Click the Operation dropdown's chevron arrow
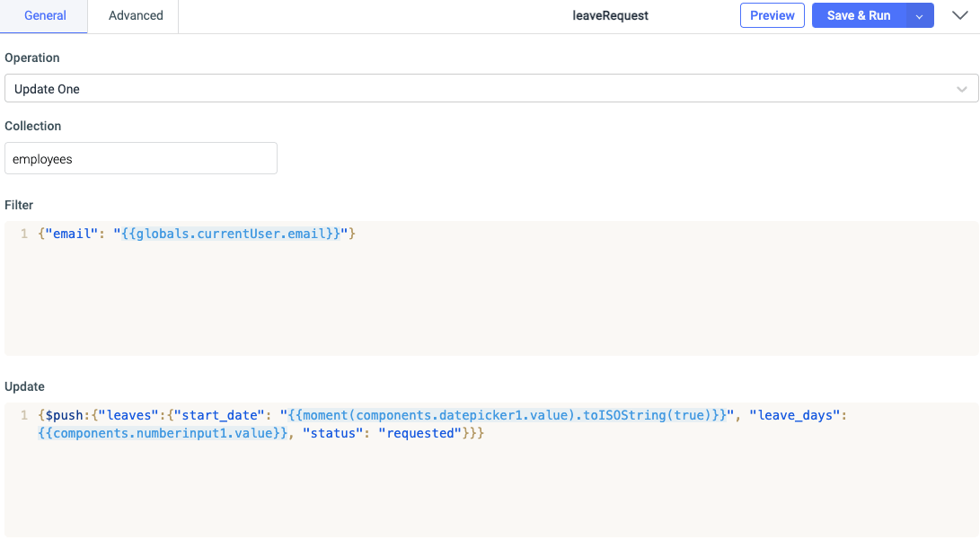The image size is (980, 540). [x=961, y=88]
